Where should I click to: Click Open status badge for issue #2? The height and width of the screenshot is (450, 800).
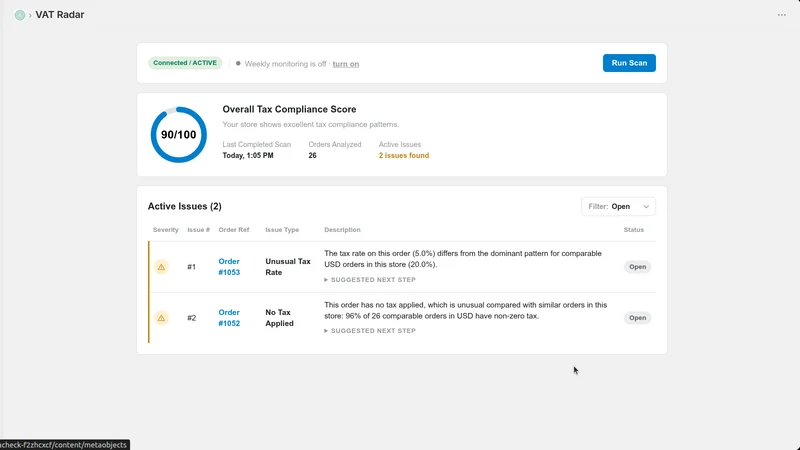[x=637, y=318]
